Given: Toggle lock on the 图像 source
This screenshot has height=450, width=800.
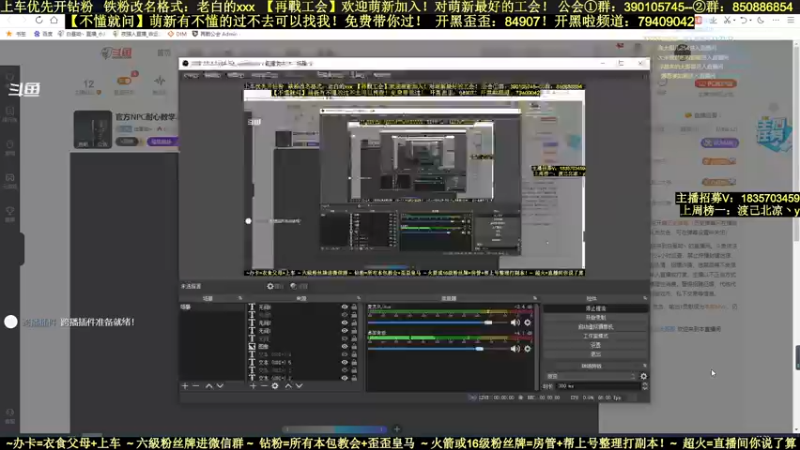Looking at the screenshot, I should 354,346.
